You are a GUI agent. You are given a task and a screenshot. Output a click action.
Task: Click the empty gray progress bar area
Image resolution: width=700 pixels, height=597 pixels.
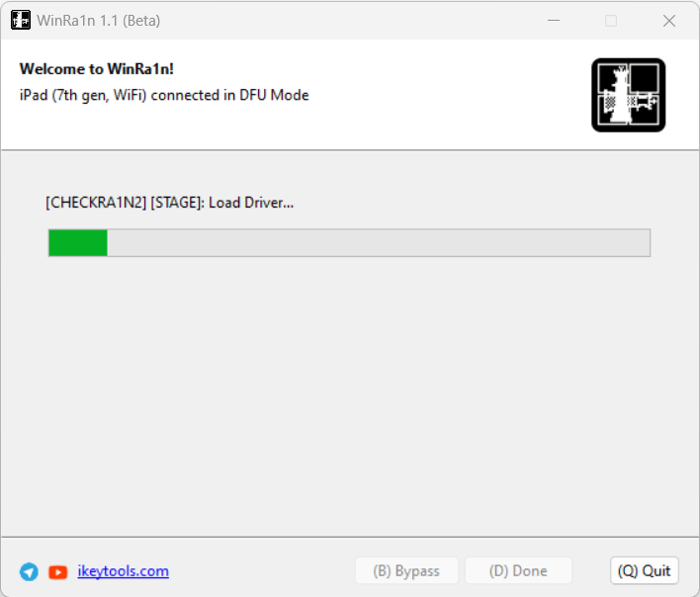[378, 243]
